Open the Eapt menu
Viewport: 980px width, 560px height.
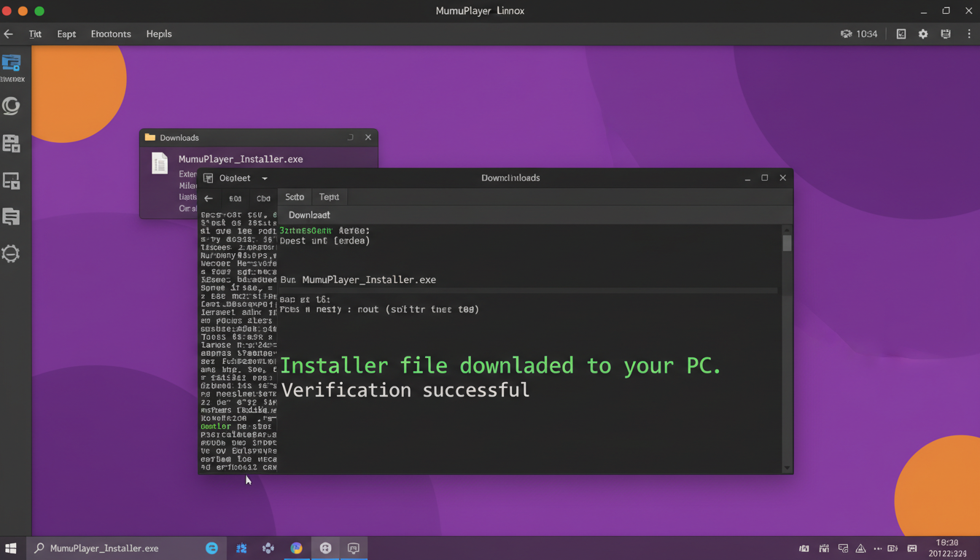[66, 34]
